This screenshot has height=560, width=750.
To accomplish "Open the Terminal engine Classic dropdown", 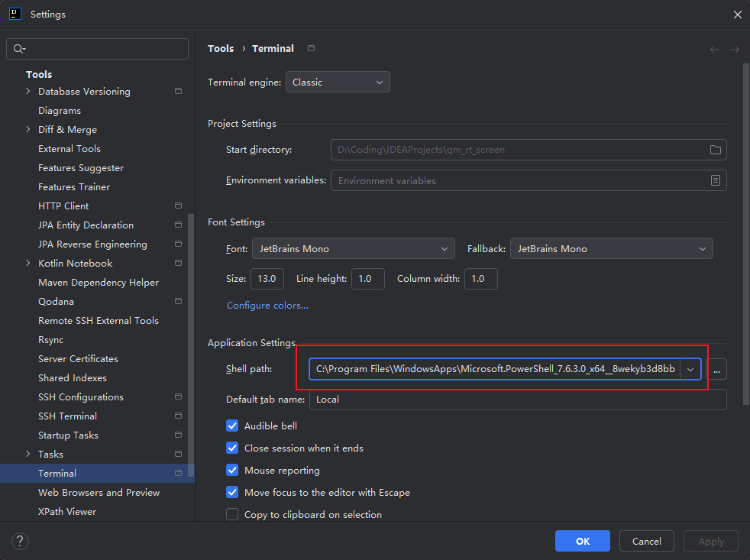I will coord(338,83).
